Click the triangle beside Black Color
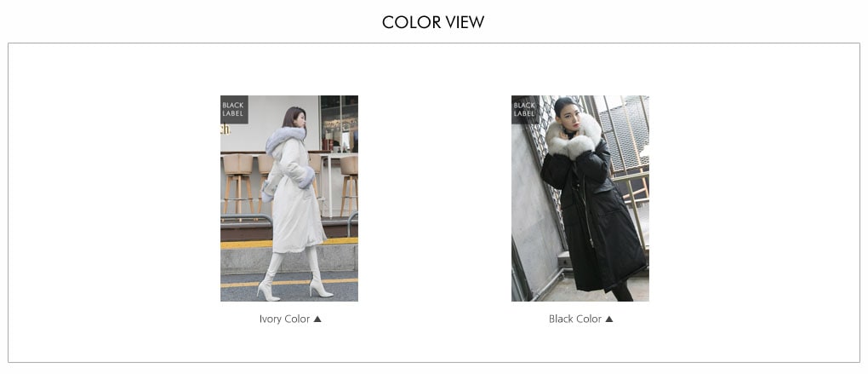Image resolution: width=868 pixels, height=374 pixels. (609, 319)
